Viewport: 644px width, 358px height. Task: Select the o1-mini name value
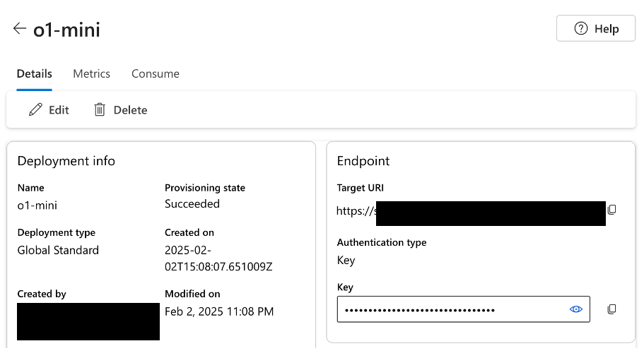[37, 205]
